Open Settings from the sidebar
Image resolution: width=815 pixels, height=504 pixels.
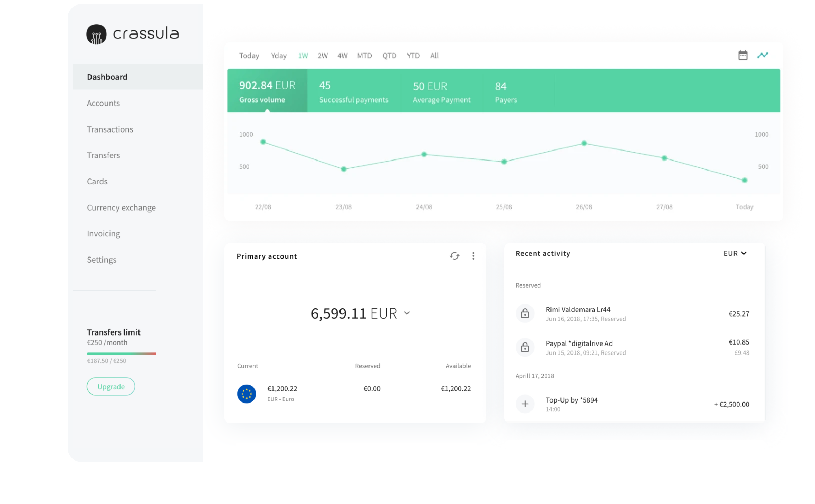pos(102,260)
